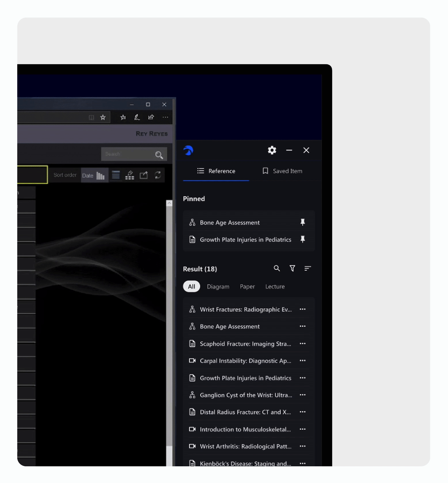Click video icon beside Carpal Instability result
This screenshot has width=448, height=483.
(x=192, y=360)
